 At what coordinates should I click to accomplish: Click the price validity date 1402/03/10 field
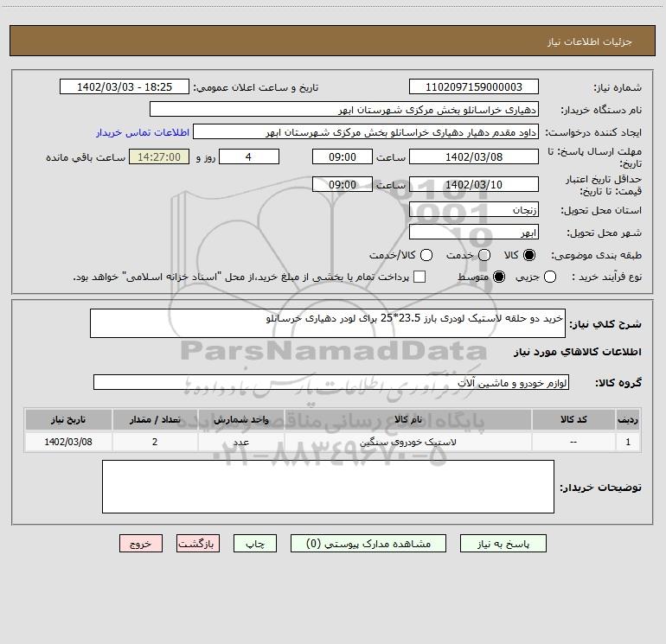474,184
